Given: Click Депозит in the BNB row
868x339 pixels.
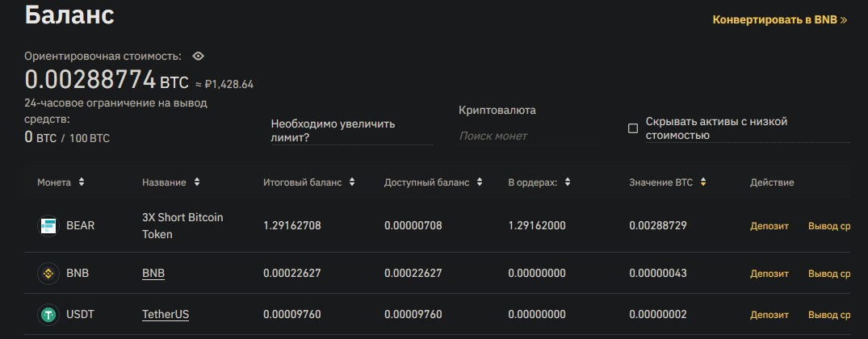Looking at the screenshot, I should click(769, 273).
